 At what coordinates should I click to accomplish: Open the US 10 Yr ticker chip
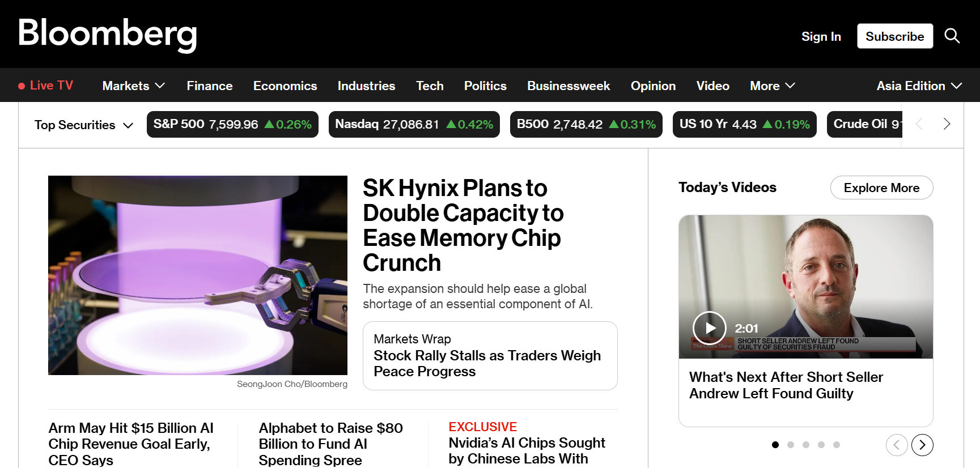744,124
